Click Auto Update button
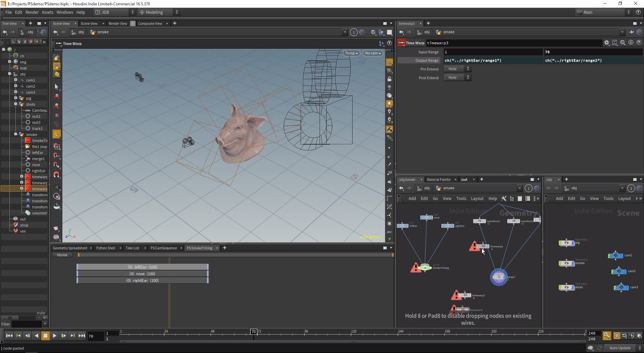This screenshot has height=353, width=644. [620, 348]
